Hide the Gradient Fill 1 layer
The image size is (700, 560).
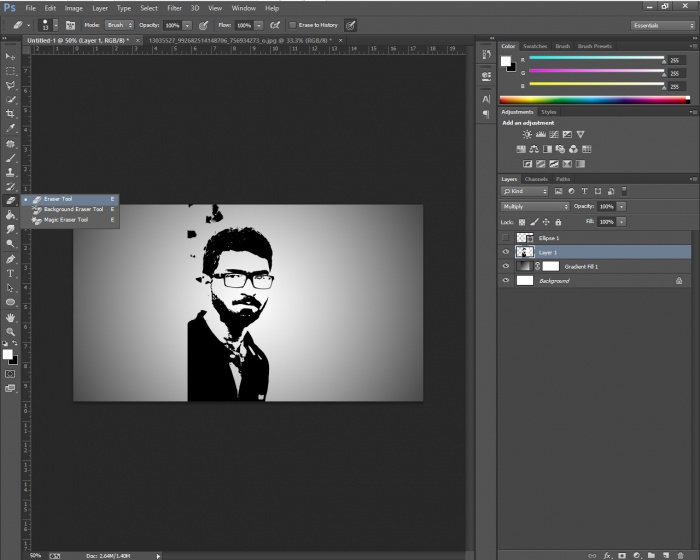[x=506, y=267]
